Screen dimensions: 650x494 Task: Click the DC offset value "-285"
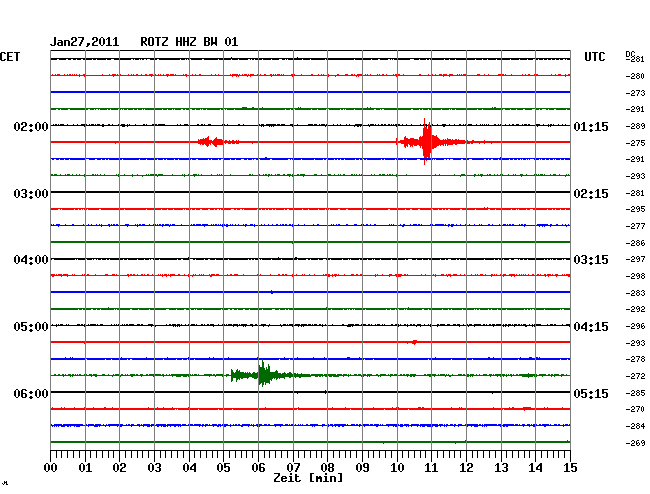(635, 393)
